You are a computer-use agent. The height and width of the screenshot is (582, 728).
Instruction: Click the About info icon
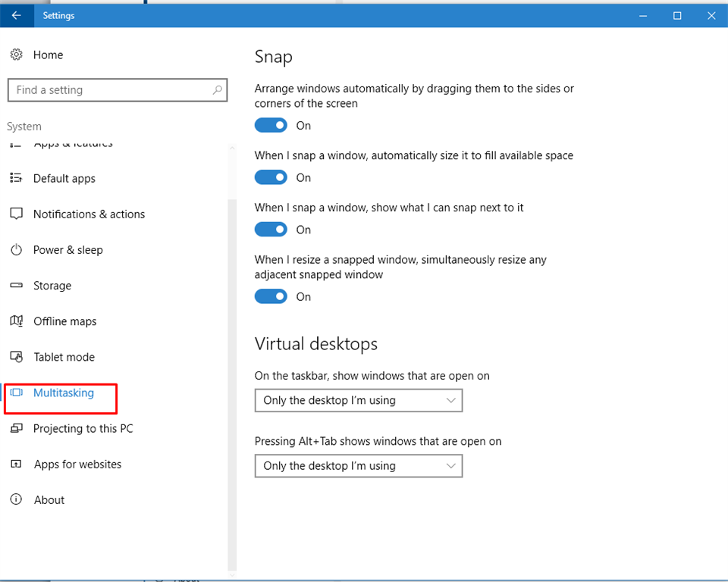click(16, 499)
